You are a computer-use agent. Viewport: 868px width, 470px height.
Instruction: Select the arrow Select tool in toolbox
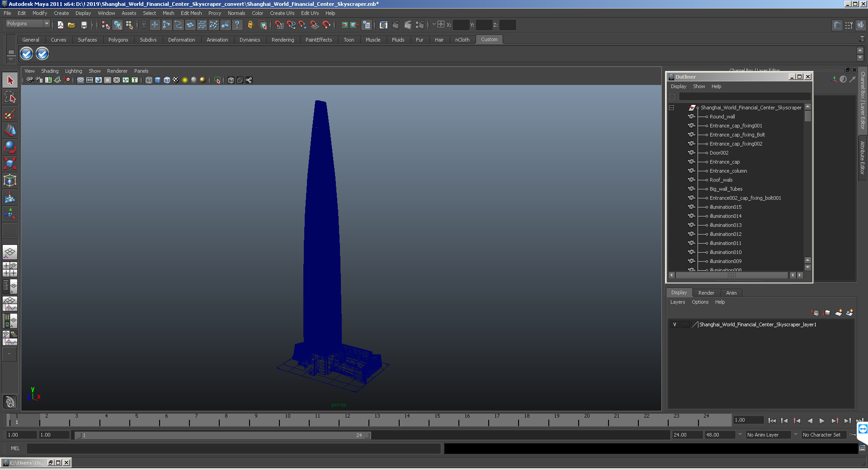pos(10,80)
